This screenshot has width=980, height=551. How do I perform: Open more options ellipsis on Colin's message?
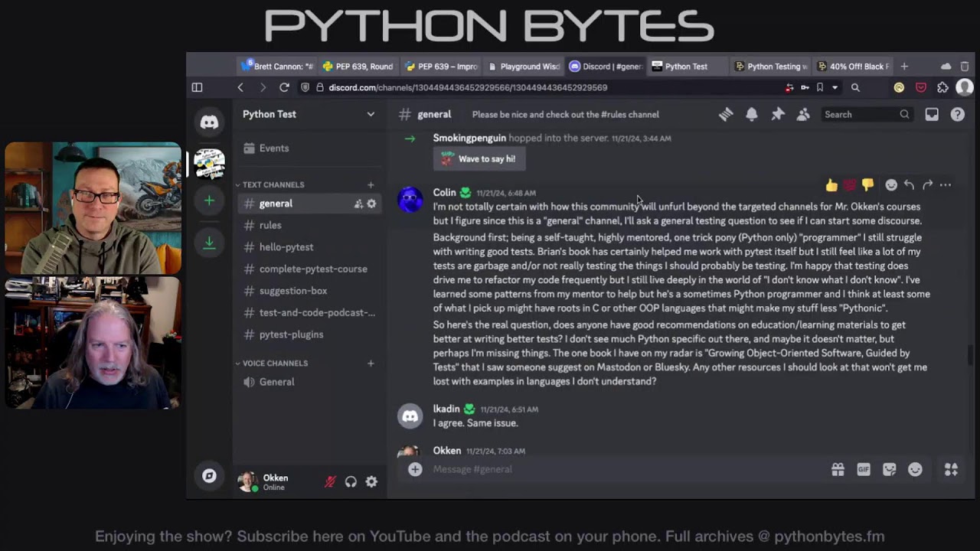point(946,185)
